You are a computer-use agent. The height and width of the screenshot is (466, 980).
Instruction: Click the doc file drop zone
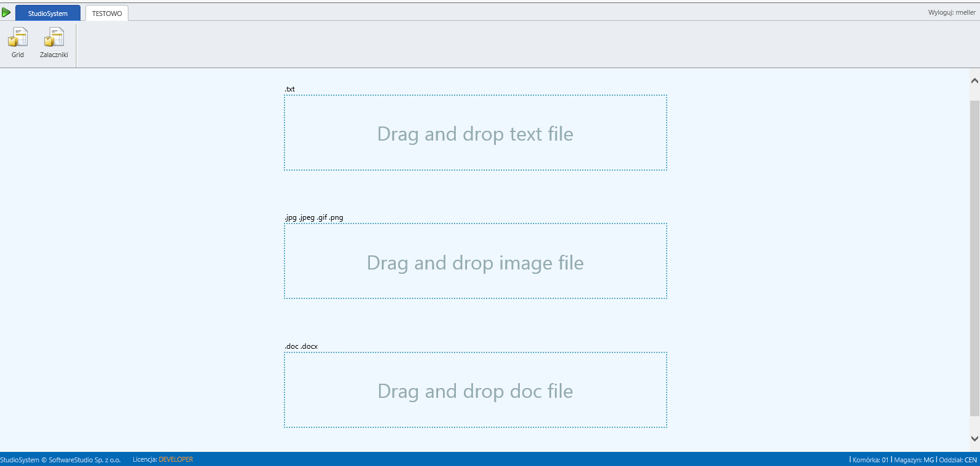click(x=476, y=390)
